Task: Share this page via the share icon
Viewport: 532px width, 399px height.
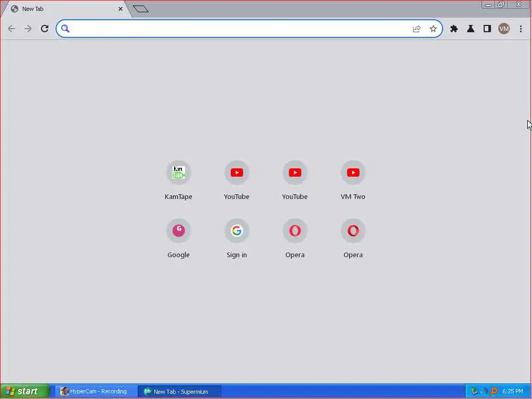Action: tap(417, 29)
